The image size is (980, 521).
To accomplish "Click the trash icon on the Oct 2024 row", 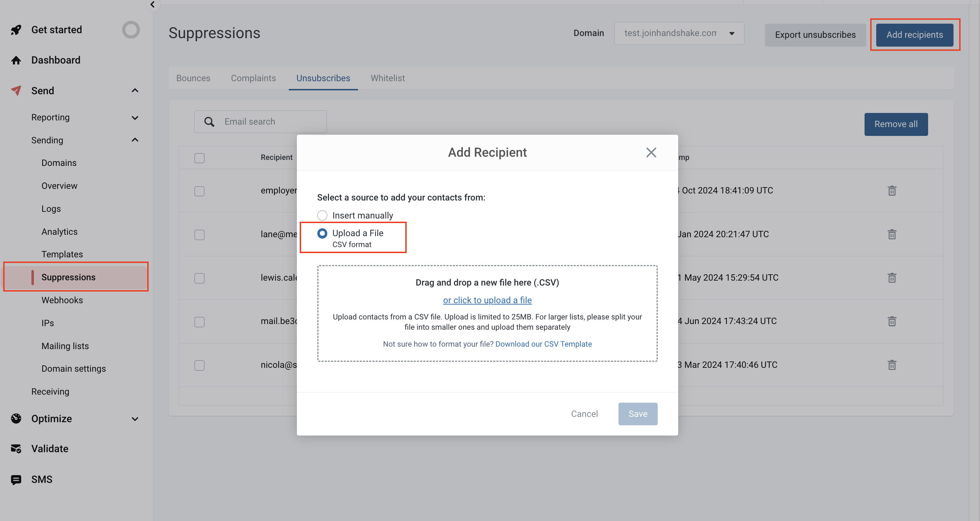I will (892, 191).
